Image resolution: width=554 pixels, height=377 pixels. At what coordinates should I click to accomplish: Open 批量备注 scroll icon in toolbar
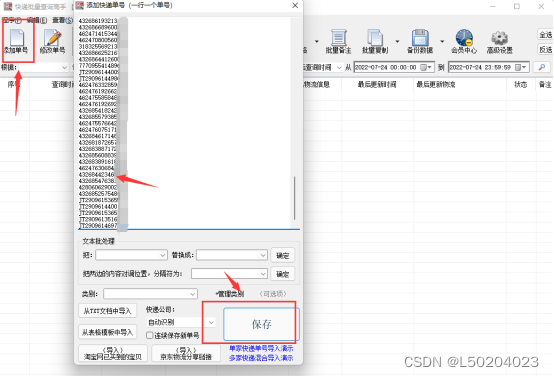click(338, 37)
